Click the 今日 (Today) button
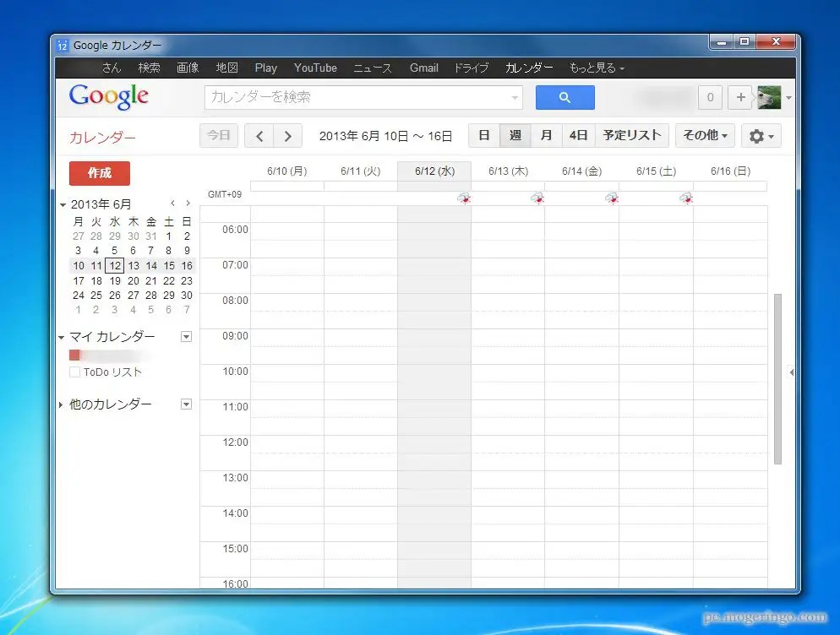Image resolution: width=840 pixels, height=635 pixels. [x=218, y=135]
